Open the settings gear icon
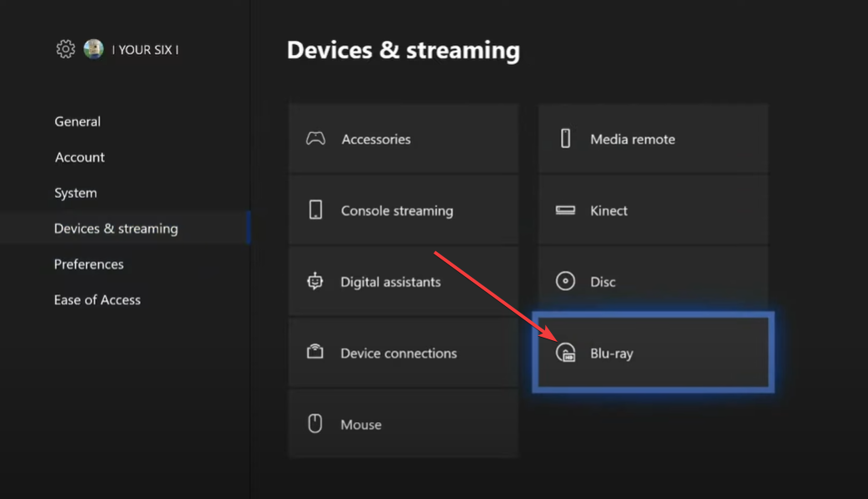This screenshot has height=499, width=868. (x=65, y=49)
